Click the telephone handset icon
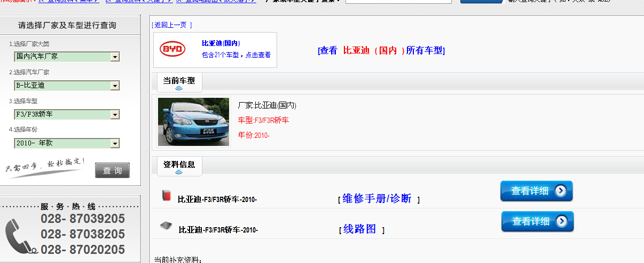This screenshot has width=644, height=263. tap(20, 236)
